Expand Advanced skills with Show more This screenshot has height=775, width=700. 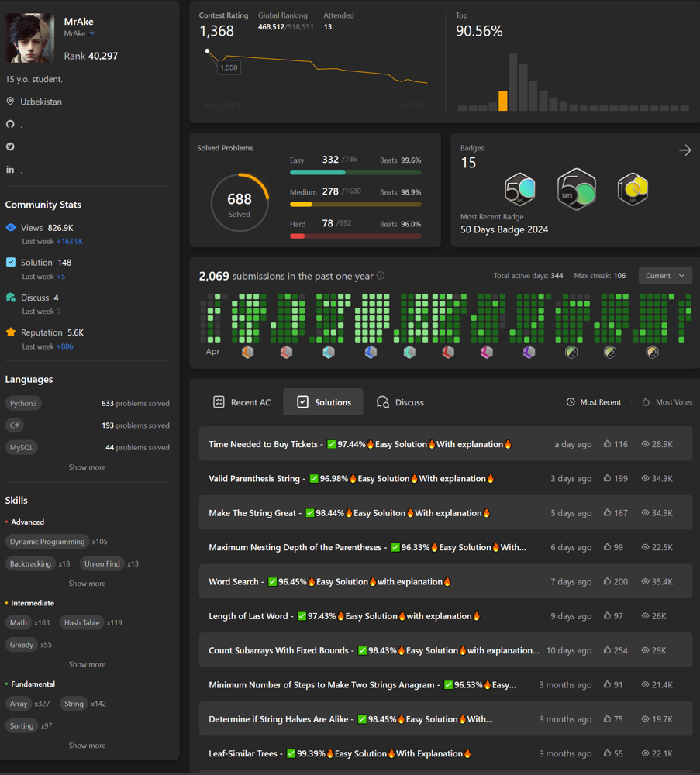point(87,584)
